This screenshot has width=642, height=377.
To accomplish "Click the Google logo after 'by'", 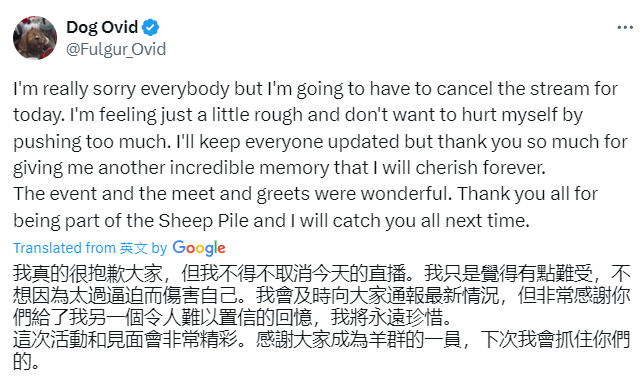I will click(199, 248).
